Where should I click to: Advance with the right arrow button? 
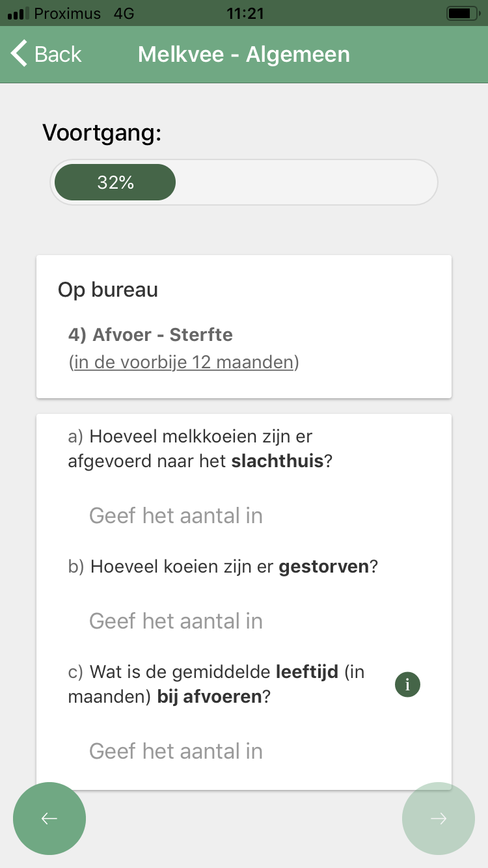(439, 819)
